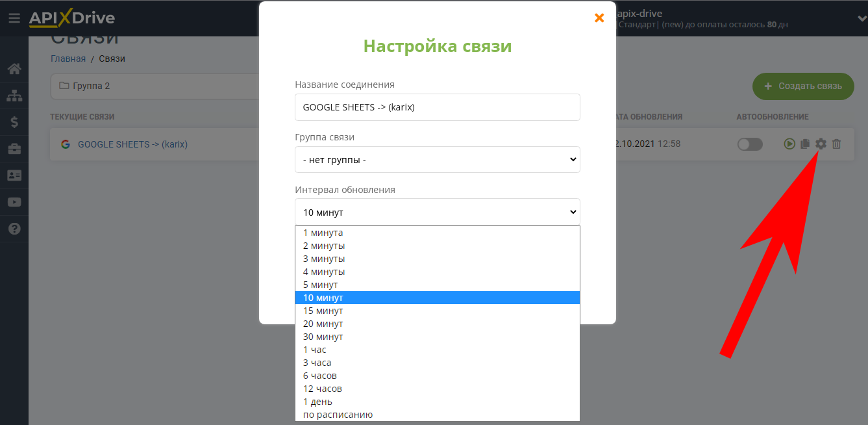Open the hamburger menu icon
Viewport: 868px width, 425px height.
[x=14, y=18]
